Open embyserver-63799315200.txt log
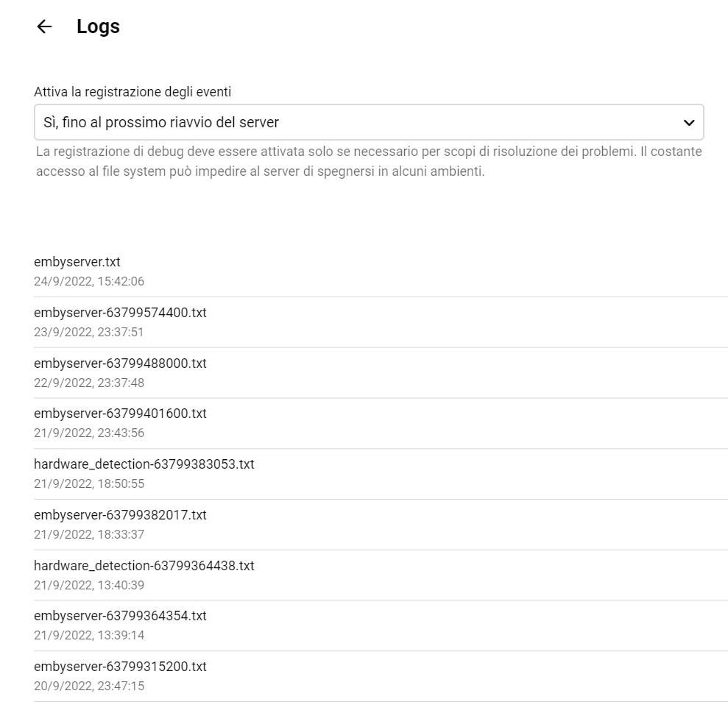 120,667
